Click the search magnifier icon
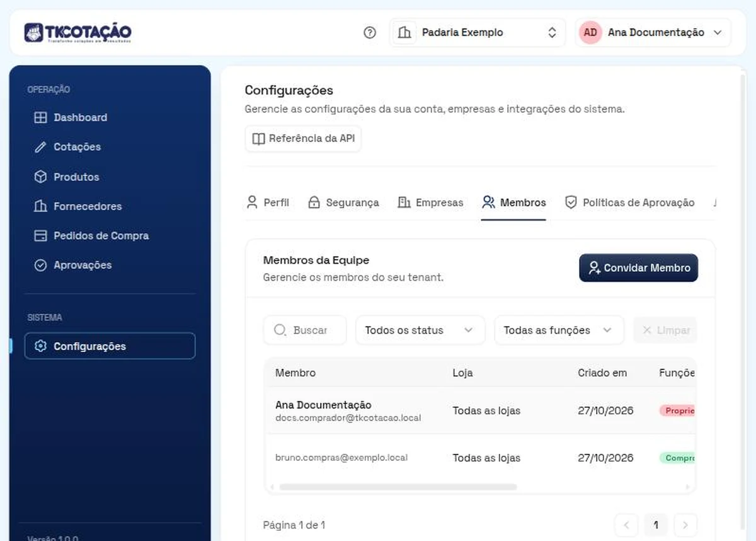 tap(280, 330)
